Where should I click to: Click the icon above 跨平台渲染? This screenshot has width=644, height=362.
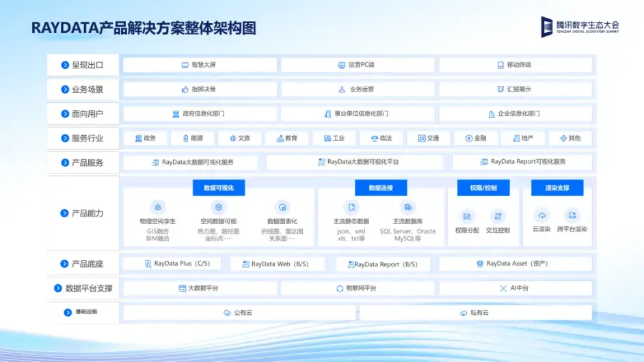(x=572, y=215)
